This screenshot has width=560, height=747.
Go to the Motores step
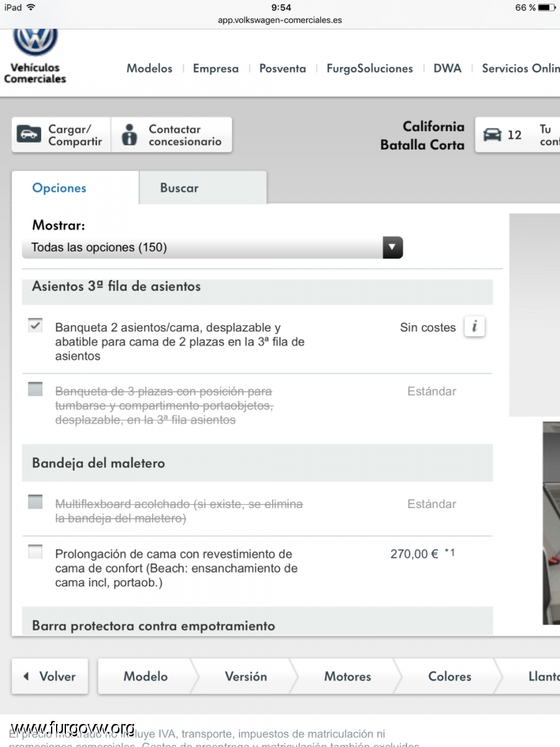pyautogui.click(x=347, y=676)
